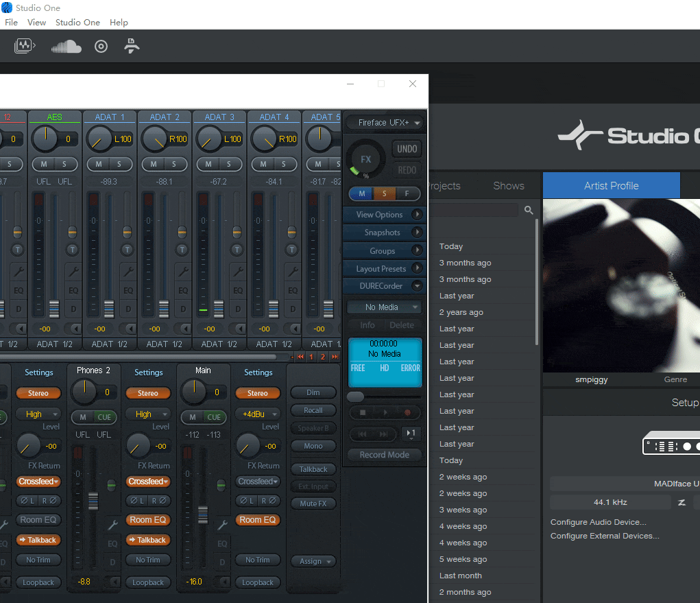Open the EQ panel on ADAT 2 channel
700x603 pixels.
coord(183,290)
